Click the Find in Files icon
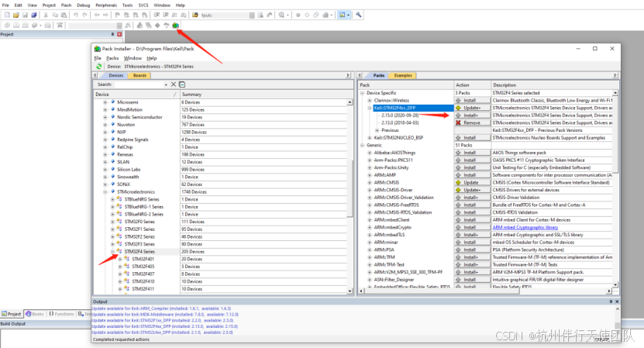The width and height of the screenshot is (644, 348). click(195, 16)
